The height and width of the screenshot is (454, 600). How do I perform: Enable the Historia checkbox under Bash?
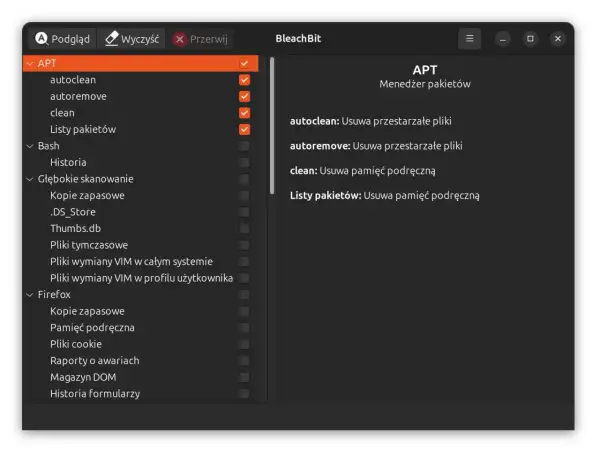(244, 162)
